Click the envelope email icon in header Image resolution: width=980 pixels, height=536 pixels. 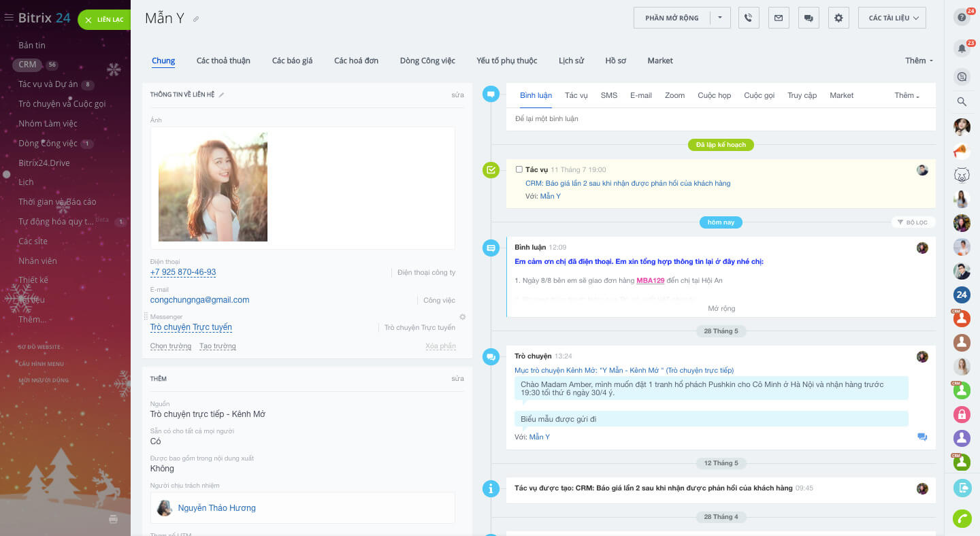coord(779,18)
